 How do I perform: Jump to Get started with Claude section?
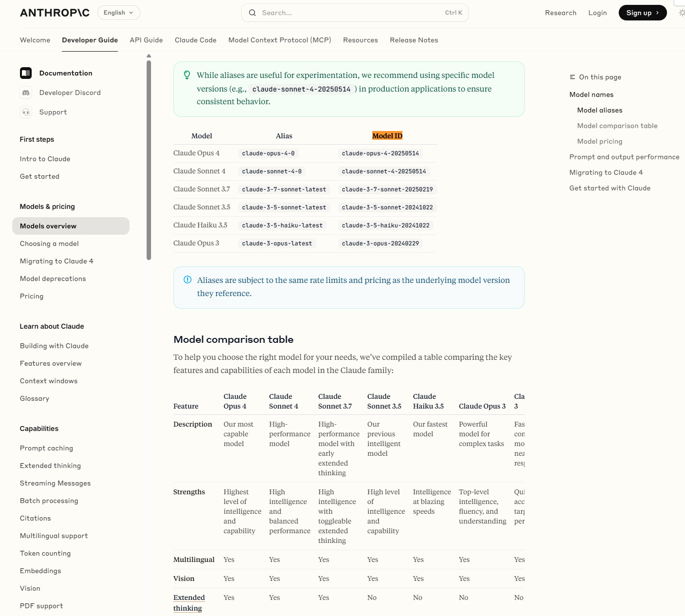[610, 188]
